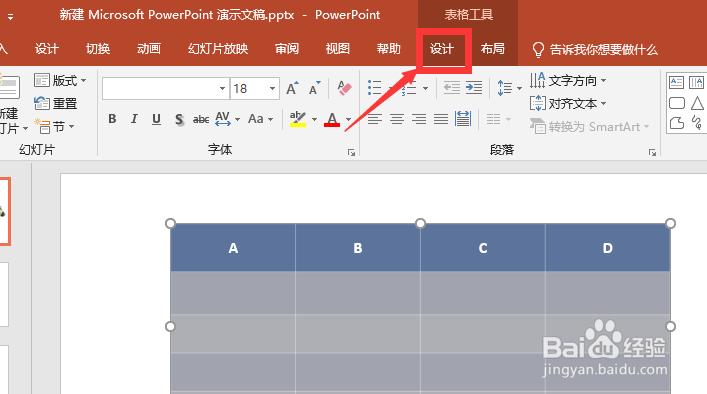Image resolution: width=707 pixels, height=394 pixels.
Task: Open quick access toolbar customize arrow
Action: tap(10, 17)
